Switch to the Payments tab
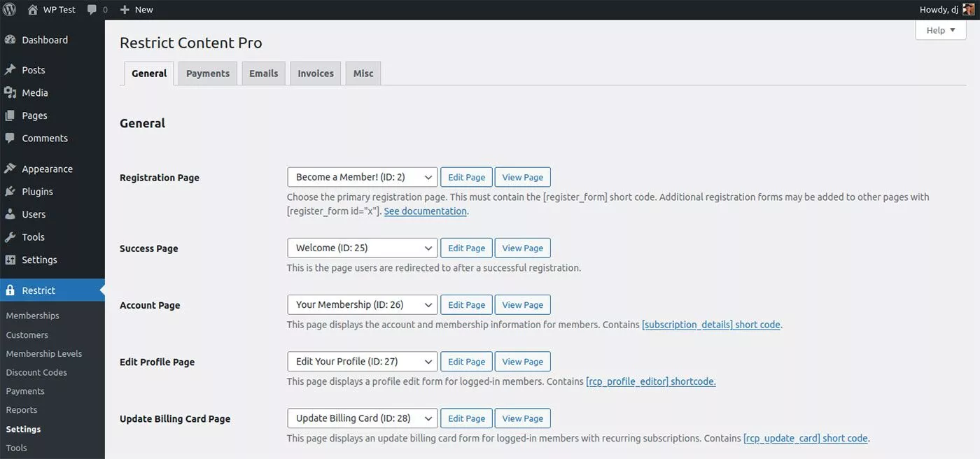 point(208,73)
